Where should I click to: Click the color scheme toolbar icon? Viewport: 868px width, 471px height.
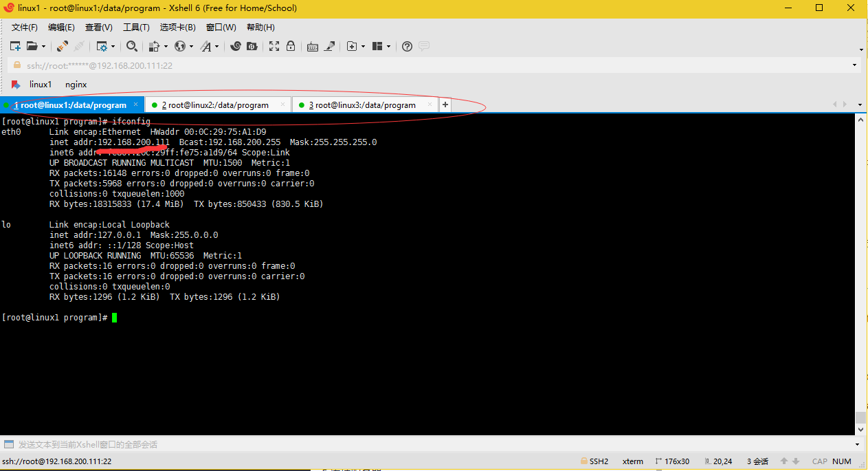point(154,46)
